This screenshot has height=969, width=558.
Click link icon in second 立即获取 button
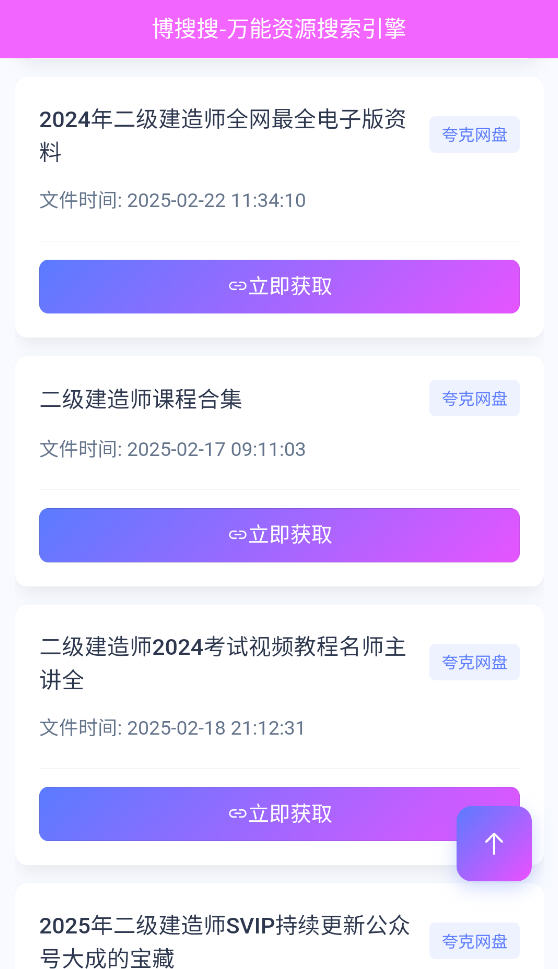click(237, 535)
